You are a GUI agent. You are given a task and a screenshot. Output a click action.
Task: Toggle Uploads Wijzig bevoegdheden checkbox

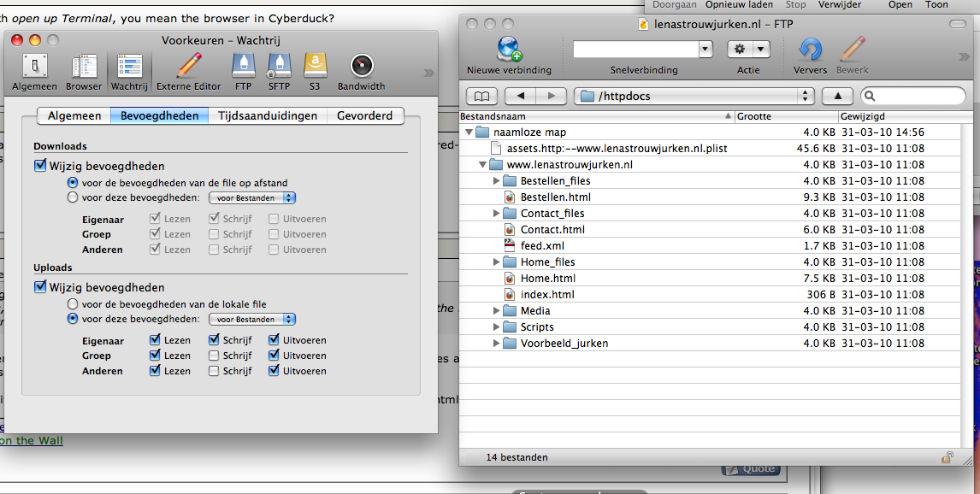click(x=41, y=286)
